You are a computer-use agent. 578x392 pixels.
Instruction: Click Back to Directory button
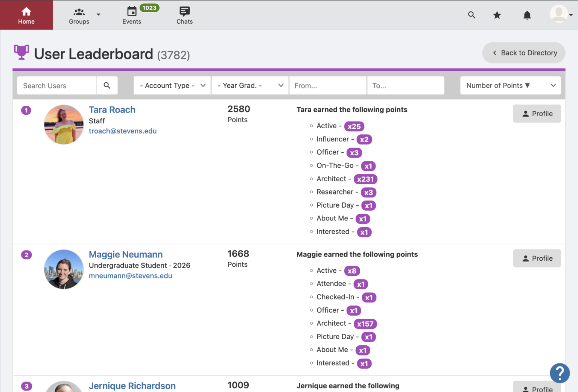point(523,53)
